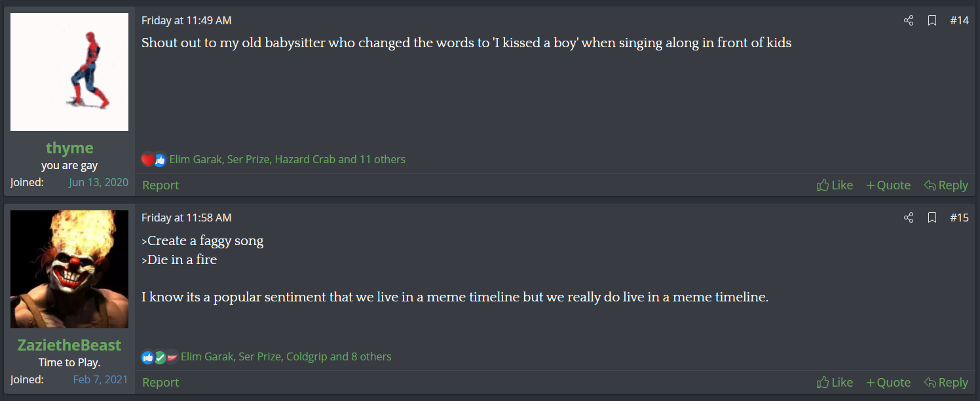Open thyme's profile via username

click(69, 148)
